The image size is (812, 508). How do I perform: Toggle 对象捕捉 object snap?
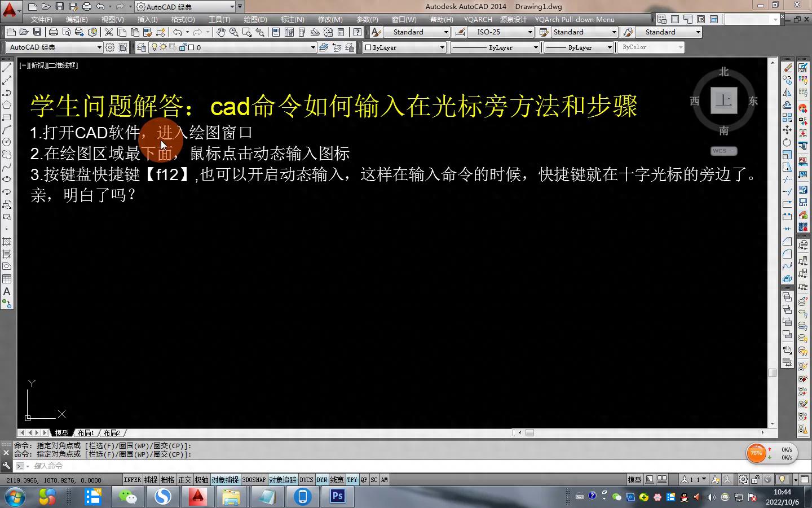click(225, 480)
